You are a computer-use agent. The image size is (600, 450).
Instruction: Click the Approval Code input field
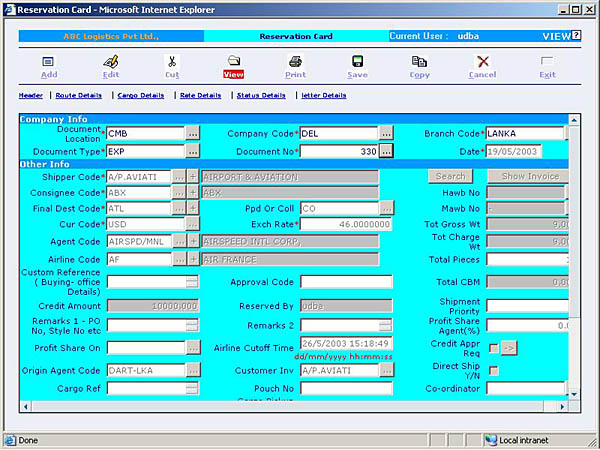(347, 282)
